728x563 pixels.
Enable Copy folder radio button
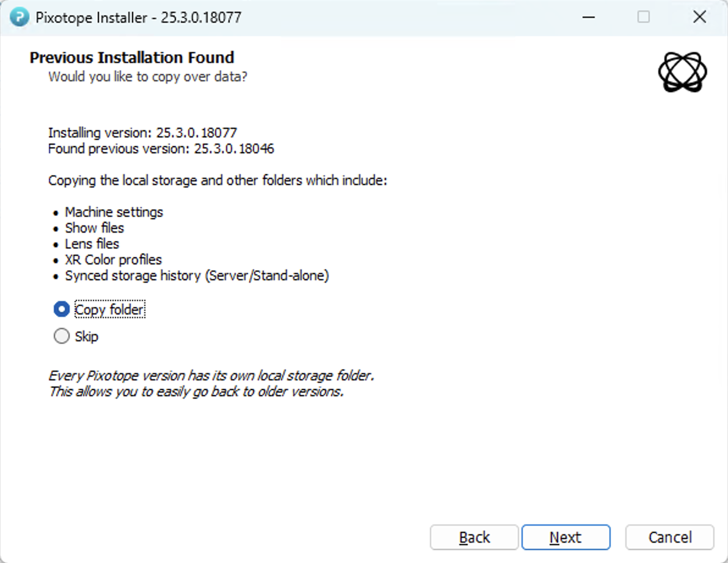(x=61, y=310)
